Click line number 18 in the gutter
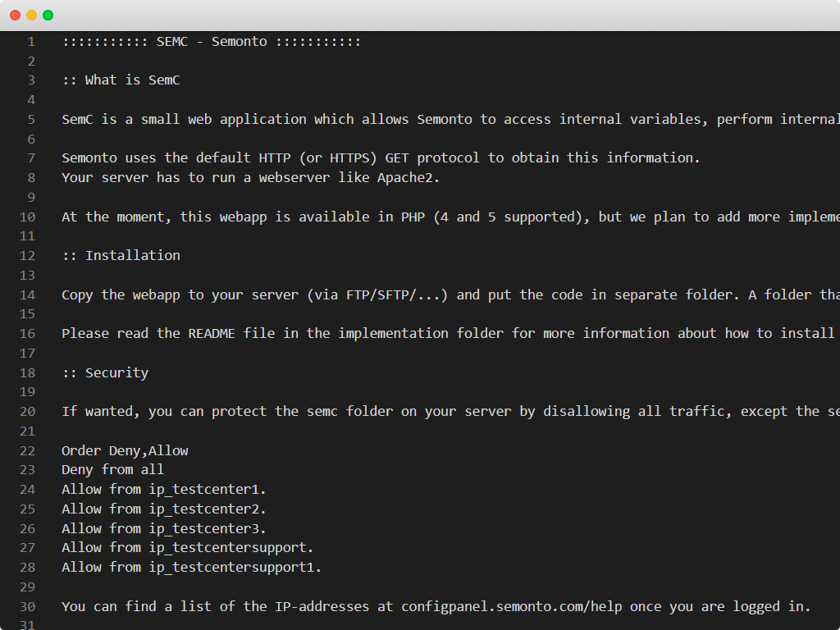This screenshot has height=630, width=840. pos(28,372)
